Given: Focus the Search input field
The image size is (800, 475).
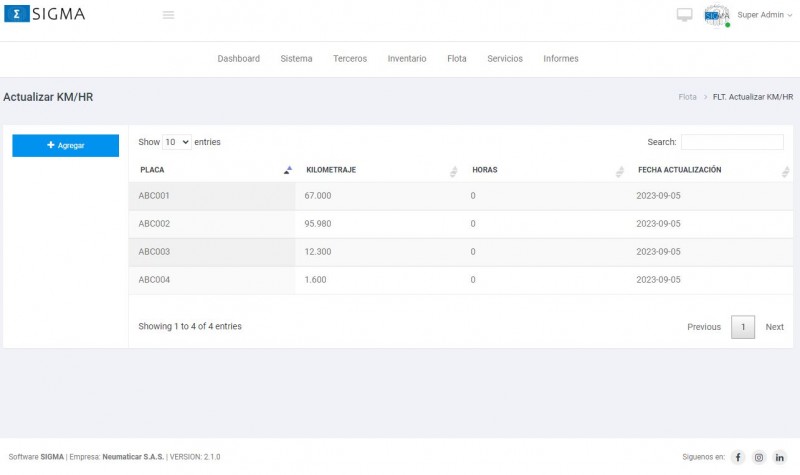Looking at the screenshot, I should click(732, 142).
